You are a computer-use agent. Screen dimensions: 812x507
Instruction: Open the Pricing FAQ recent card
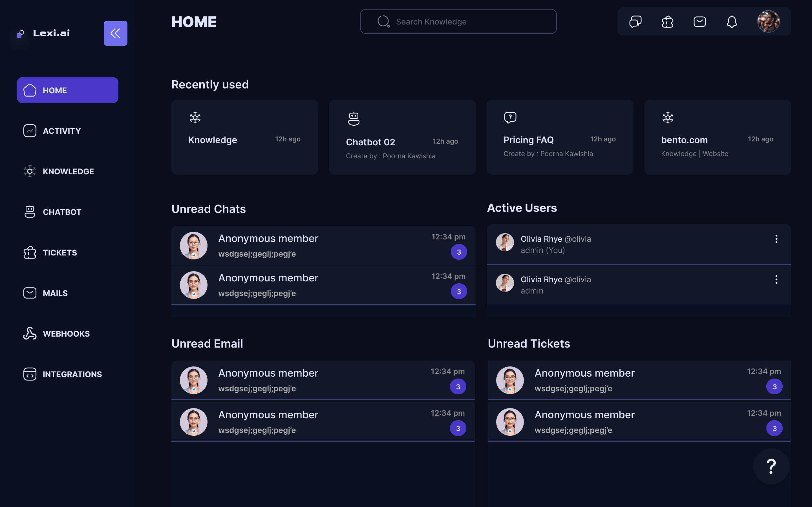[x=560, y=137]
